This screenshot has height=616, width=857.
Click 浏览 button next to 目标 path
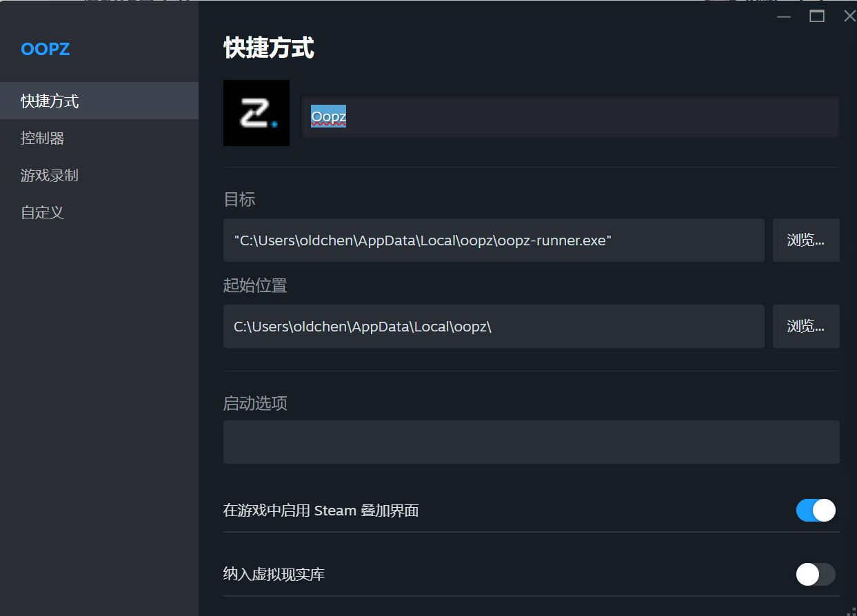click(806, 240)
